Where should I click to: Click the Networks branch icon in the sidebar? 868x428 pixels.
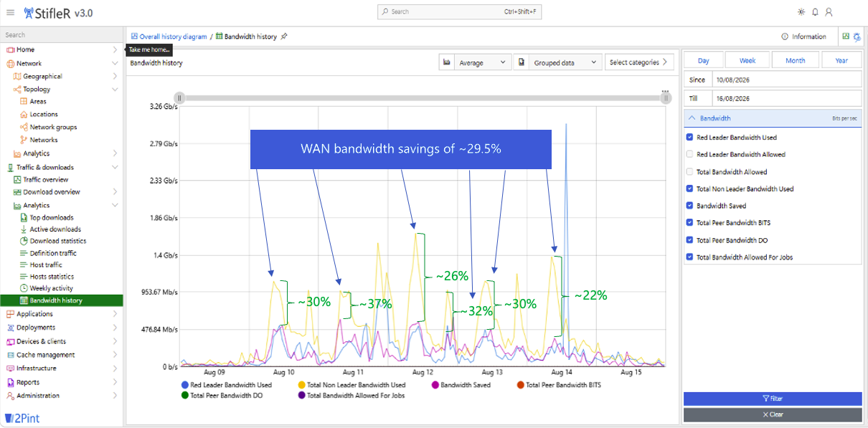24,140
